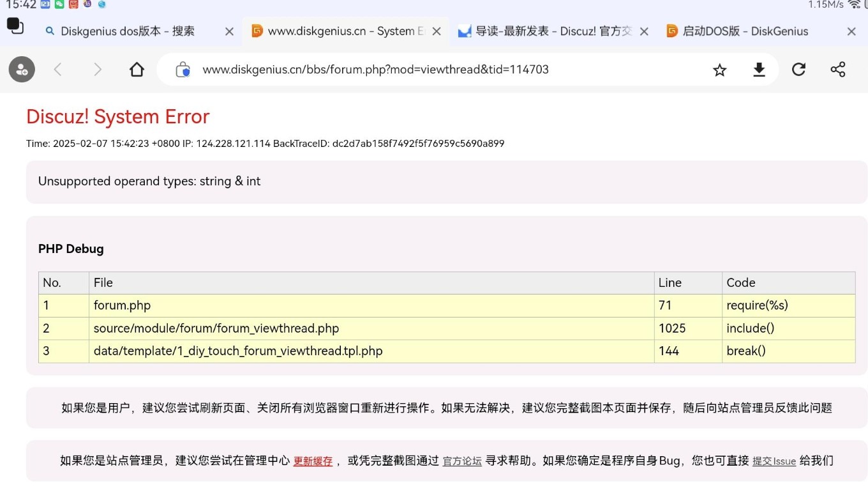Click the 'Line' column header
This screenshot has width=868, height=490.
pos(688,283)
